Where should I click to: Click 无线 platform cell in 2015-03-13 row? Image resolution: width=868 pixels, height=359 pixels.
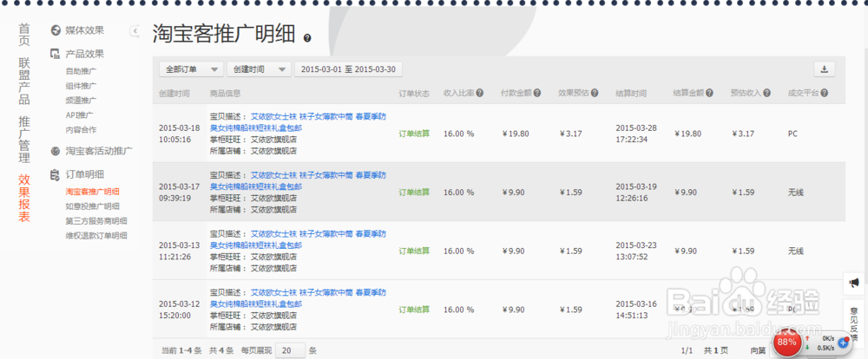tap(795, 251)
